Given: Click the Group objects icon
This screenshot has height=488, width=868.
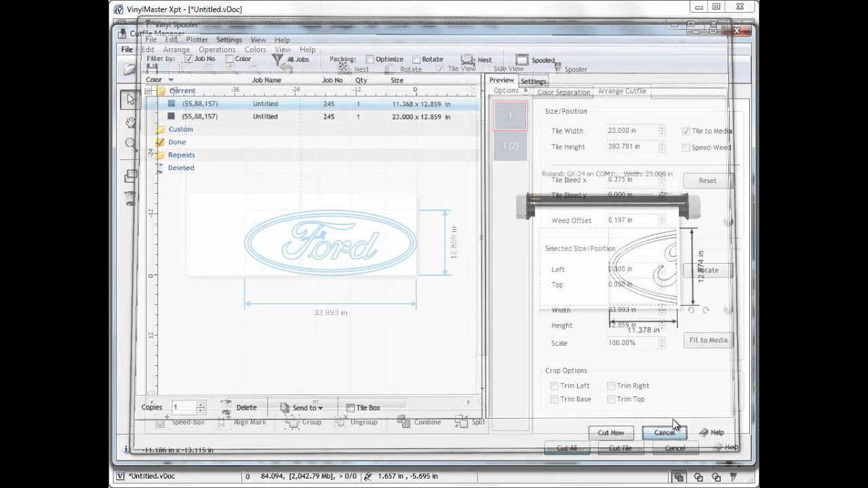Looking at the screenshot, I should pyautogui.click(x=292, y=422).
